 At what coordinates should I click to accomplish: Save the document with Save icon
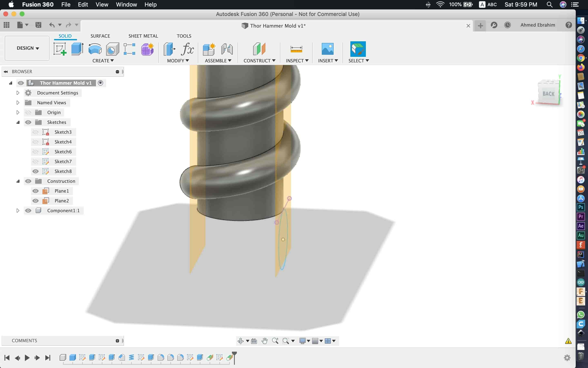[x=38, y=25]
